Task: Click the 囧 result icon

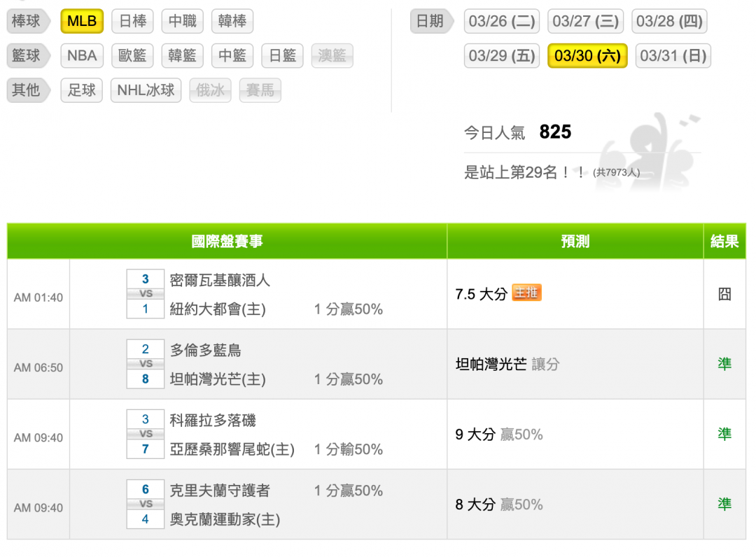Action: pyautogui.click(x=724, y=294)
